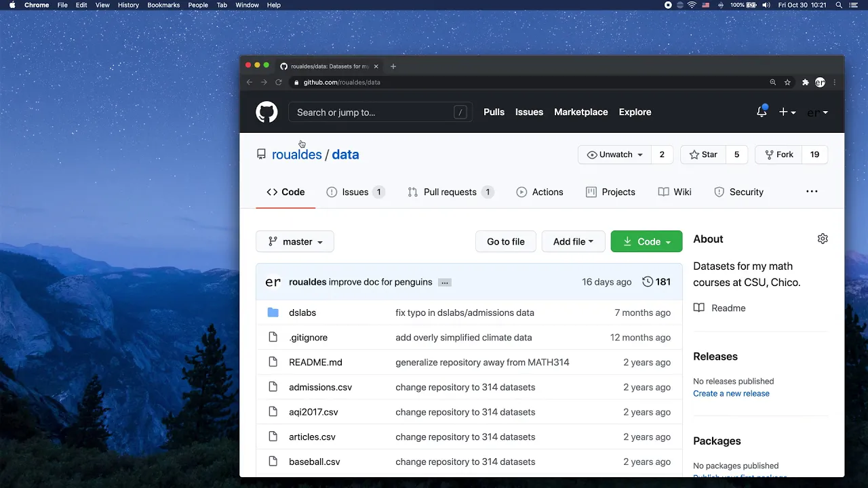The height and width of the screenshot is (488, 868).
Task: View the 19 forks count
Action: point(814,155)
